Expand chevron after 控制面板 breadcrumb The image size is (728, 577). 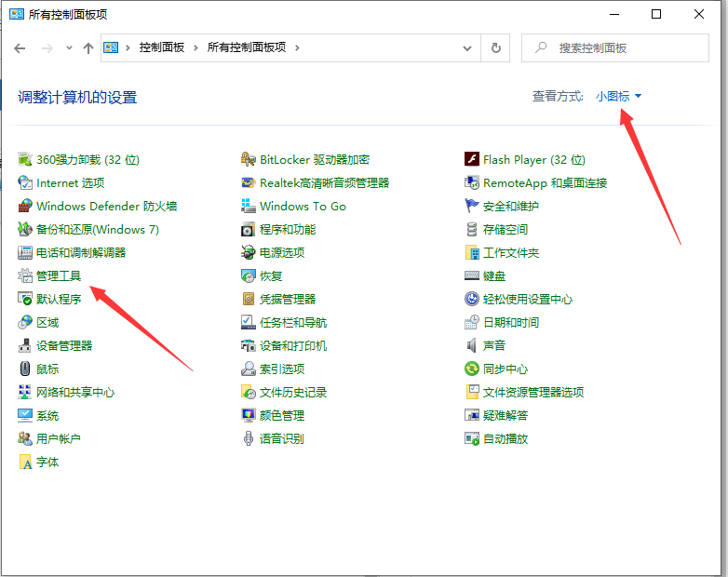click(195, 47)
